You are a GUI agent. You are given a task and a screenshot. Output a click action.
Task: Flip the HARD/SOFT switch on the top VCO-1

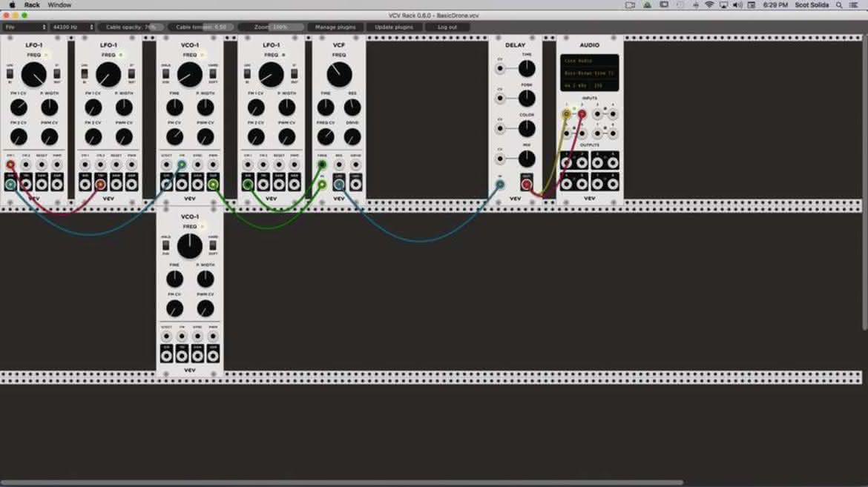pos(213,73)
